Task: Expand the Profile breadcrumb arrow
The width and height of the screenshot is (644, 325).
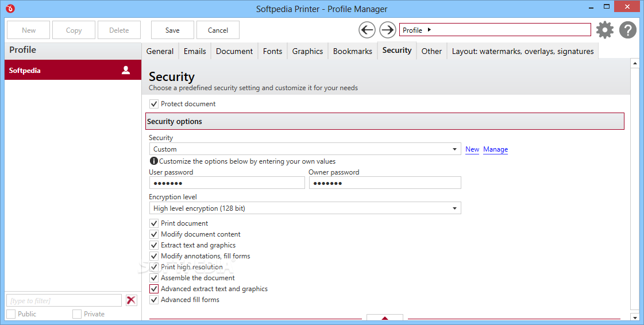Action: pyautogui.click(x=429, y=29)
